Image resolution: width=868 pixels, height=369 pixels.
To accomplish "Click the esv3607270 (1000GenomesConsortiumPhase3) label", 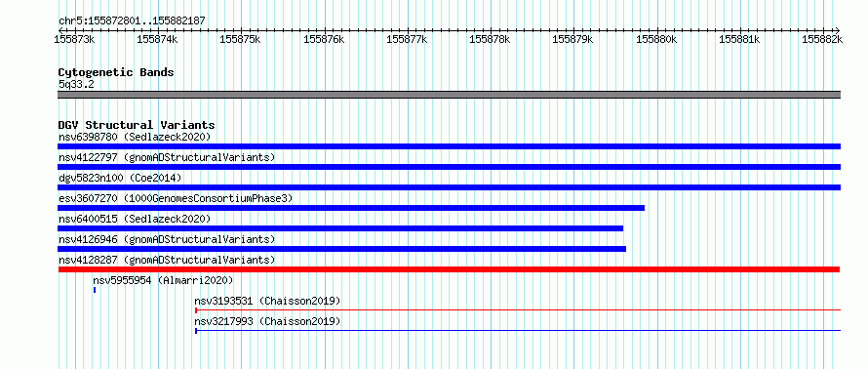I will [x=176, y=198].
